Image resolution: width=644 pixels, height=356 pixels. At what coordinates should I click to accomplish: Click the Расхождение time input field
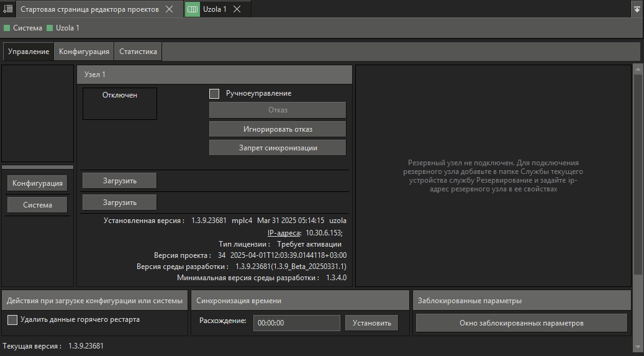click(296, 323)
